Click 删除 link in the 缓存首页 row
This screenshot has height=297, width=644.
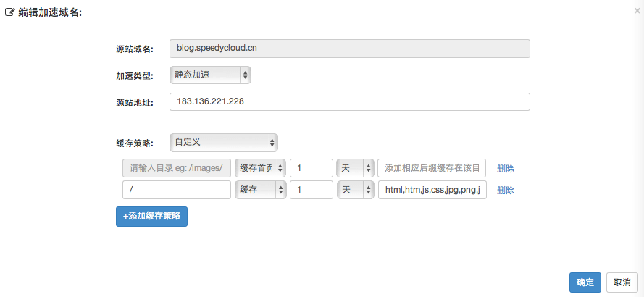(x=506, y=169)
